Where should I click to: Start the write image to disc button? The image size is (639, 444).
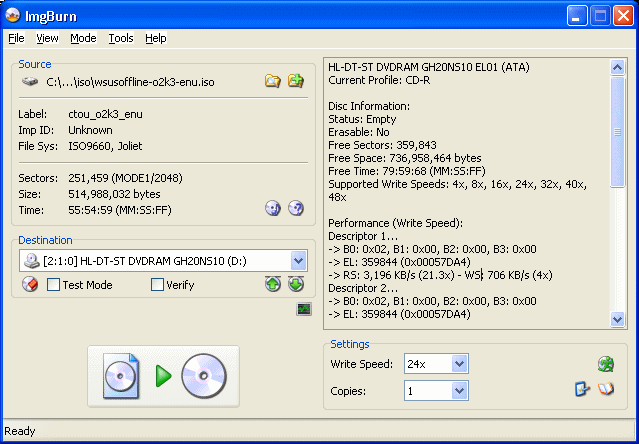tap(163, 376)
